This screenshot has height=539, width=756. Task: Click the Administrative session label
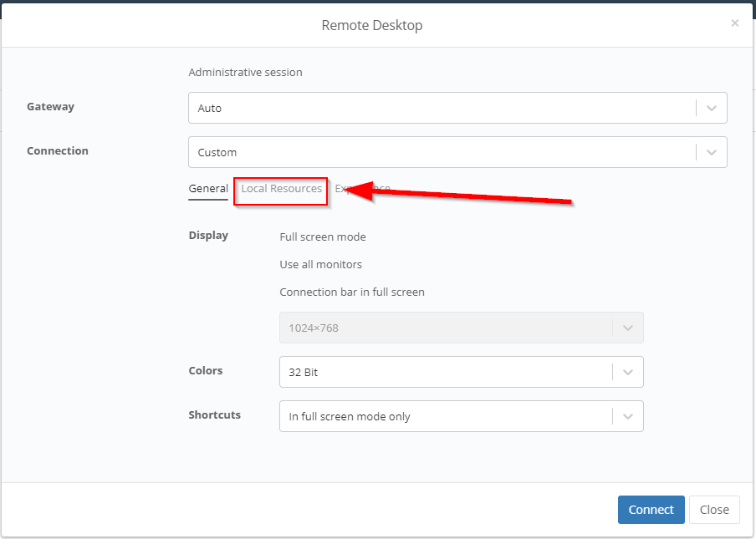(x=245, y=72)
